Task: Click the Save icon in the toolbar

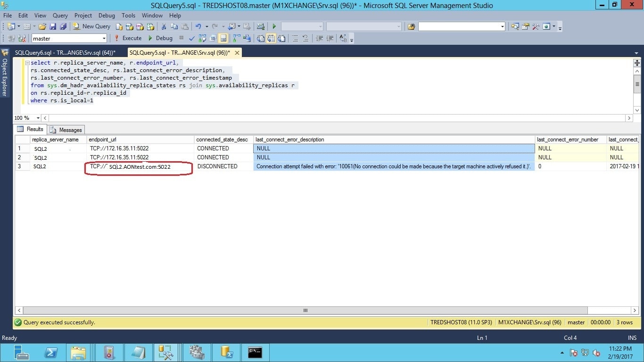Action: click(x=53, y=27)
